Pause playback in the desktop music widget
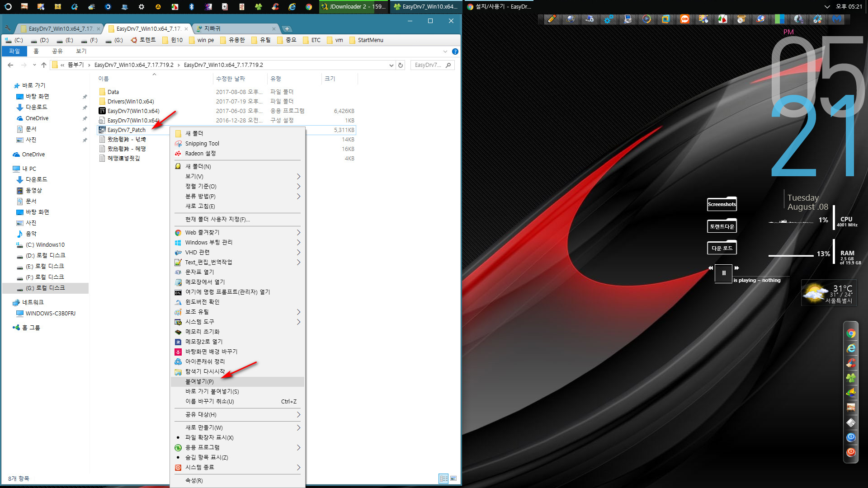Viewport: 868px width, 488px height. [723, 273]
